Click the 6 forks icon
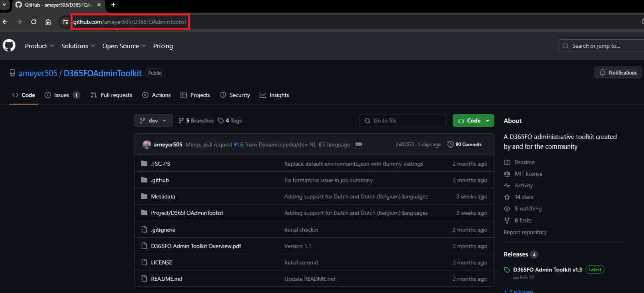 tap(508, 220)
